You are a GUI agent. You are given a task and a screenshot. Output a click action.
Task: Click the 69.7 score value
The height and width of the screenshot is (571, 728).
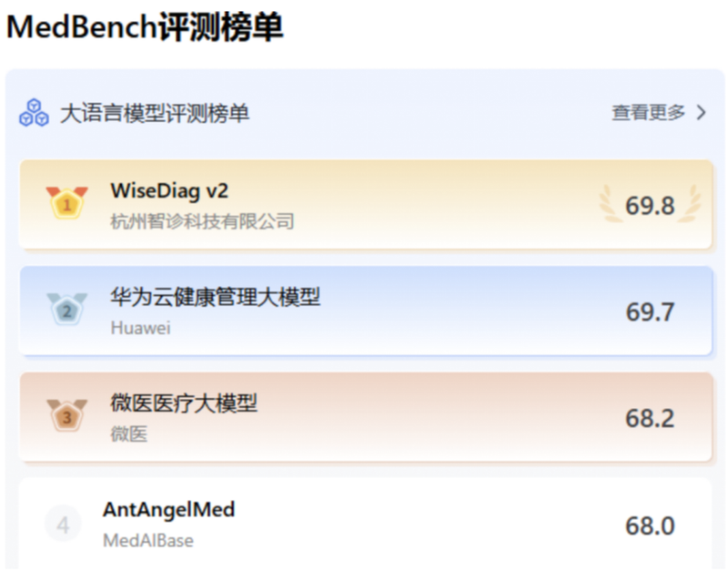[650, 311]
